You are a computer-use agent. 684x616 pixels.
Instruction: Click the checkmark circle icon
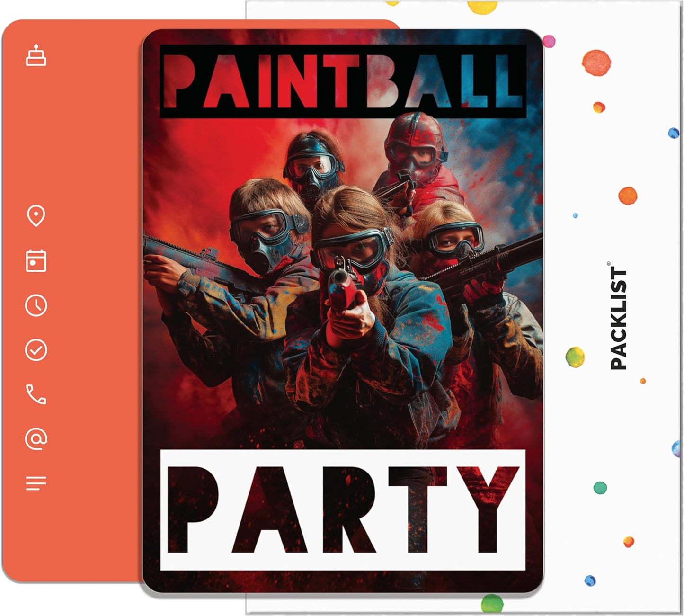[36, 350]
